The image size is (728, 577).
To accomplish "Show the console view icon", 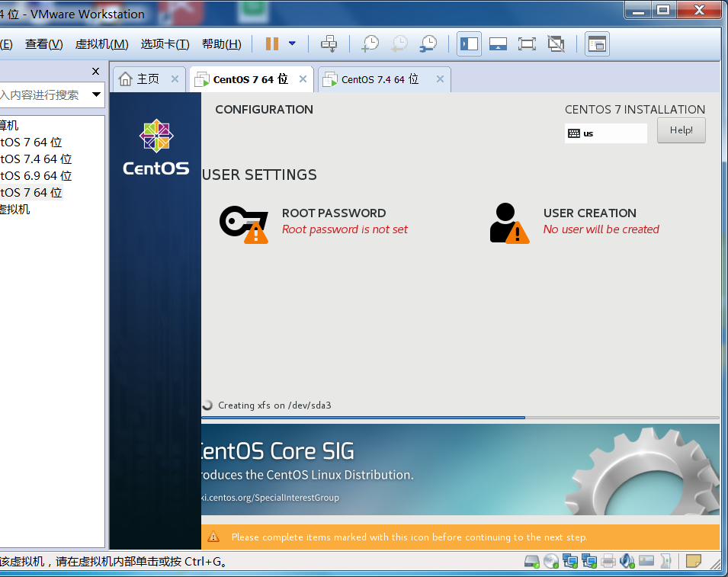I will click(597, 44).
